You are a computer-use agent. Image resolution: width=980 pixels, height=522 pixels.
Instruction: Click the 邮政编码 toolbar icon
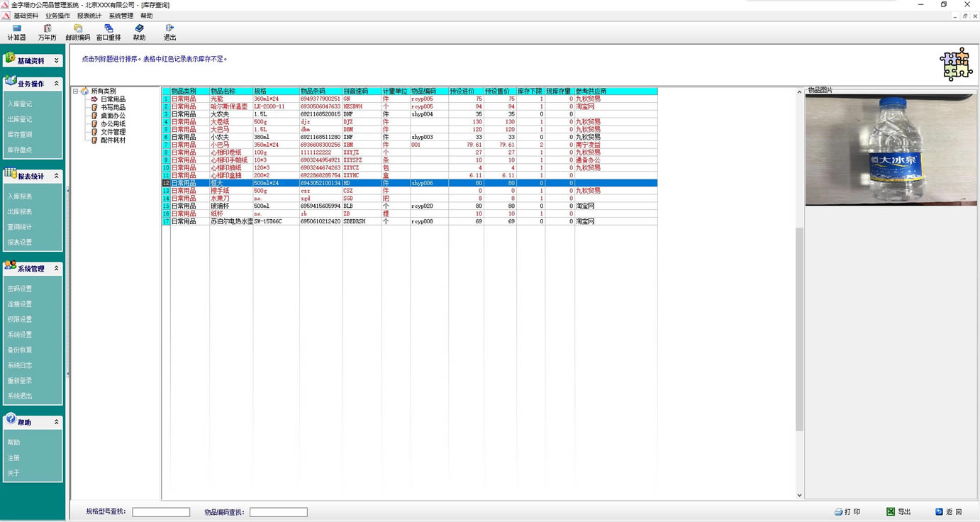77,32
